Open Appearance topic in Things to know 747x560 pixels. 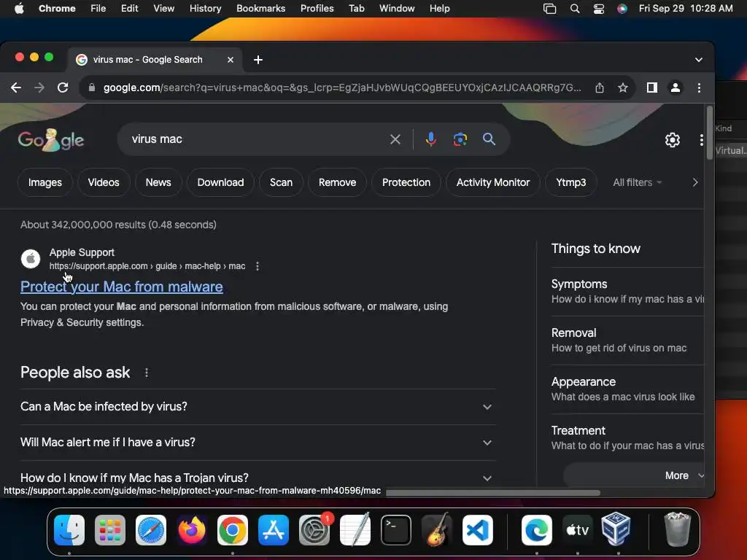coord(627,389)
